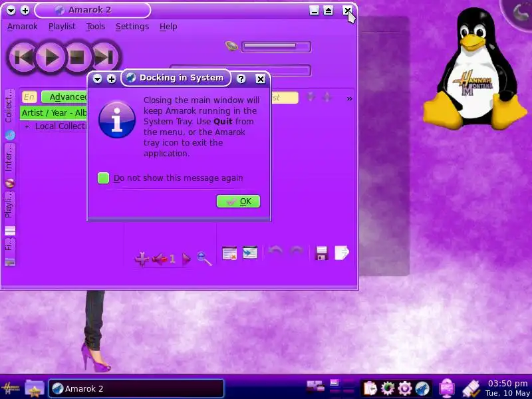Switch to the Collection sidebar tab
Screen dimensions: 532x399
(x=9, y=114)
